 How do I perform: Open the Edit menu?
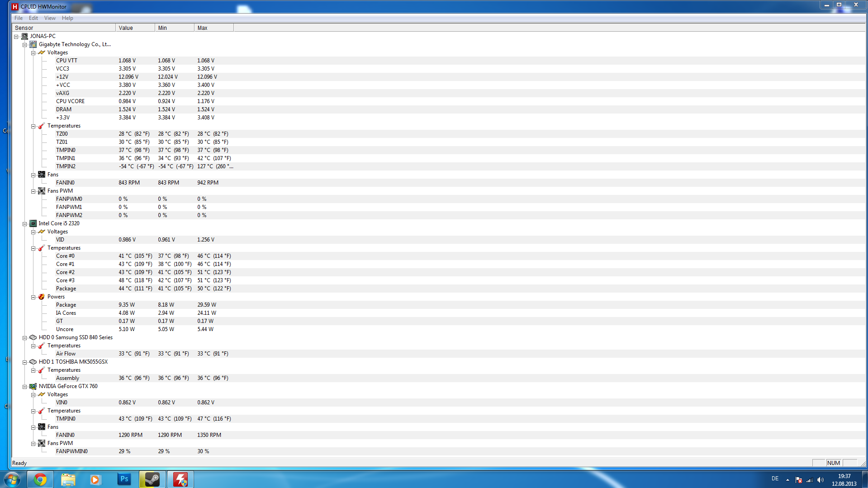click(x=33, y=18)
